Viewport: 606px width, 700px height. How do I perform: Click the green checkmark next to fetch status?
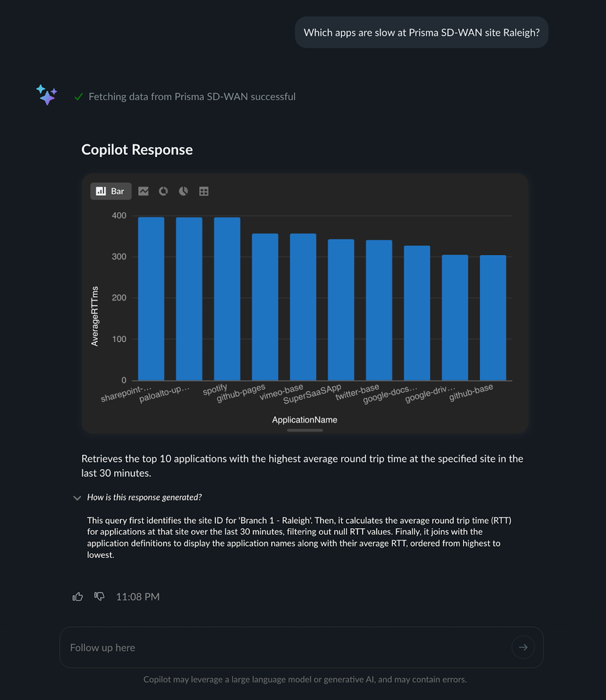(78, 96)
